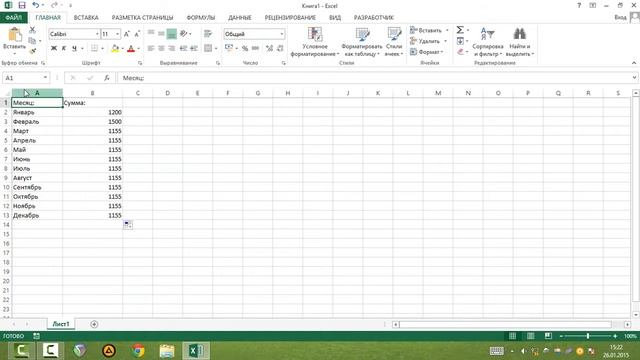Image resolution: width=640 pixels, height=360 pixels.
Task: Click the AutoFill options icon below data
Action: 128,224
